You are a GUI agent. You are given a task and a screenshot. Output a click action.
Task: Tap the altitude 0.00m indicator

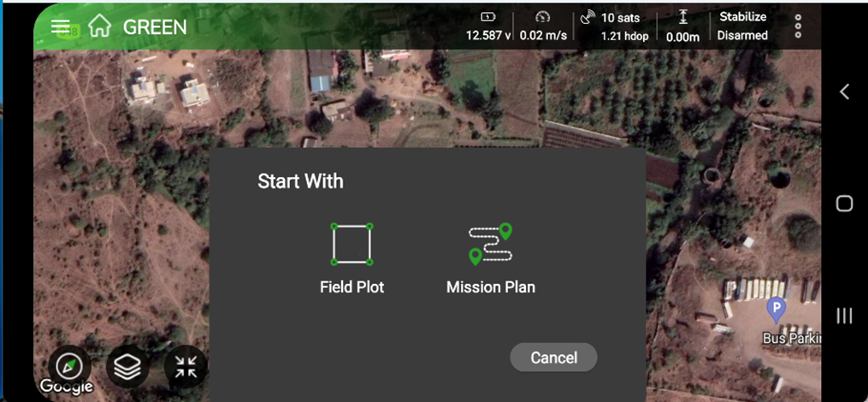click(x=682, y=27)
